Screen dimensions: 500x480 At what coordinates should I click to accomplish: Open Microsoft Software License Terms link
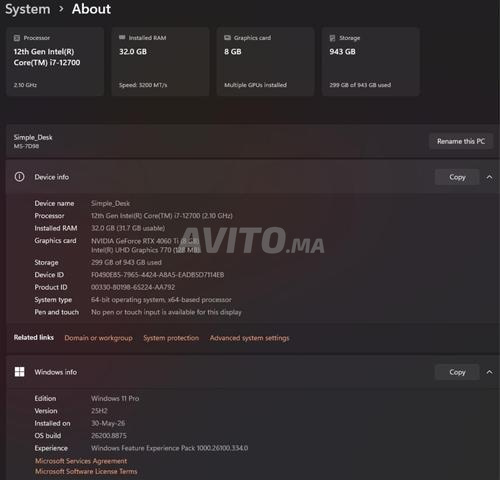point(86,471)
